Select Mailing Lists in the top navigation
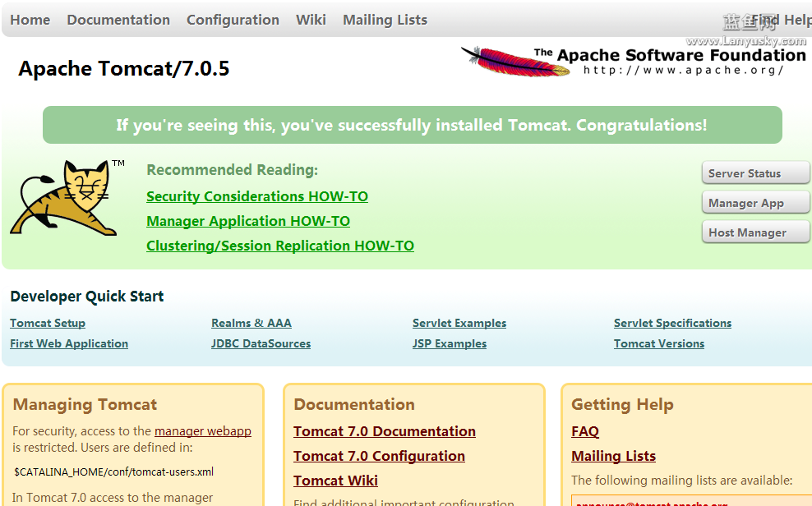 [385, 20]
